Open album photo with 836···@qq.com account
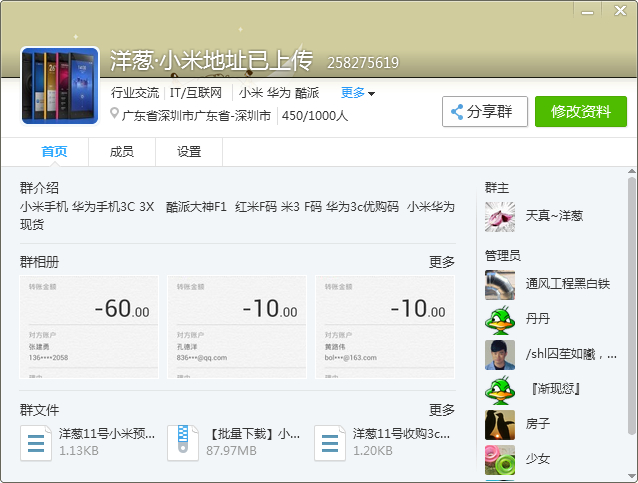Image resolution: width=638 pixels, height=483 pixels. (237, 327)
